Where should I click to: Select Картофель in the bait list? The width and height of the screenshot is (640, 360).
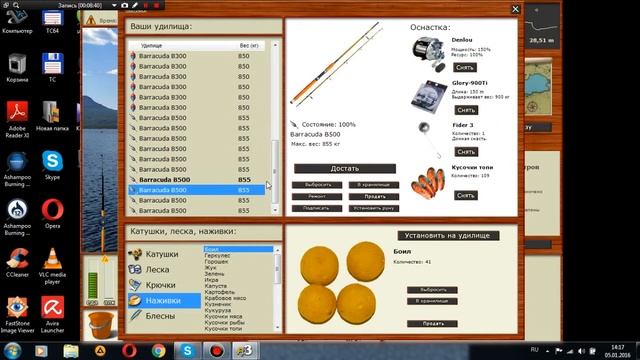coord(238,292)
